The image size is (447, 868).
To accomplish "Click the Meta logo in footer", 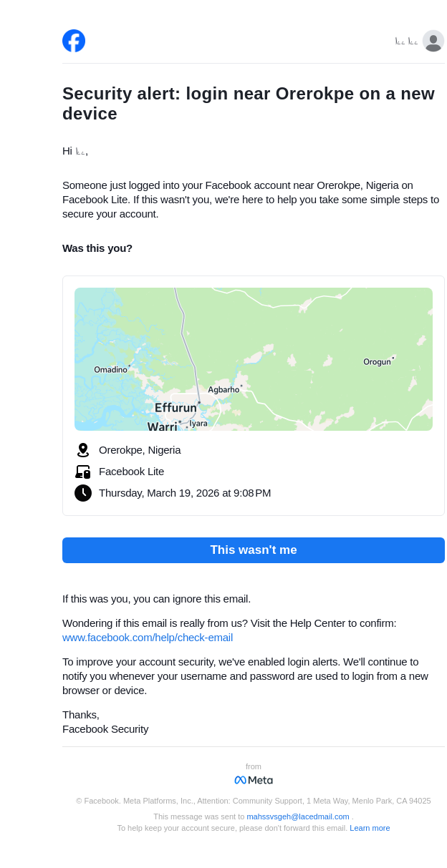I will tap(254, 780).
